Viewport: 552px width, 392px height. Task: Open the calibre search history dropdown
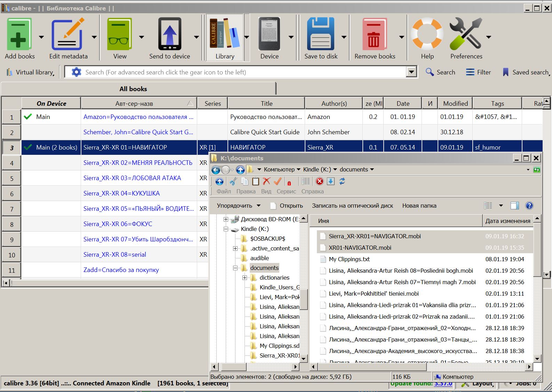(411, 72)
